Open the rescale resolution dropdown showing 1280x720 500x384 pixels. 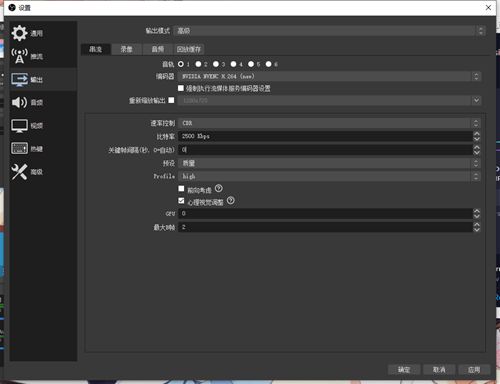[329, 100]
